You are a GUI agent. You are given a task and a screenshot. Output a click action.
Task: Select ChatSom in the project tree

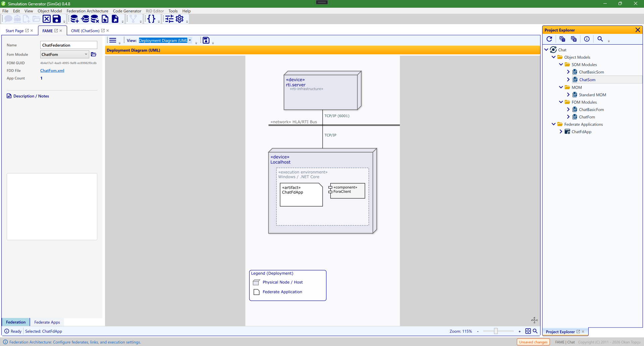point(587,79)
